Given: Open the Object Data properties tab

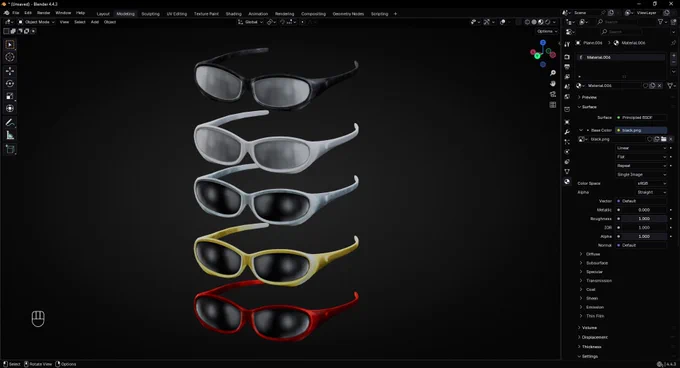Looking at the screenshot, I should [567, 172].
